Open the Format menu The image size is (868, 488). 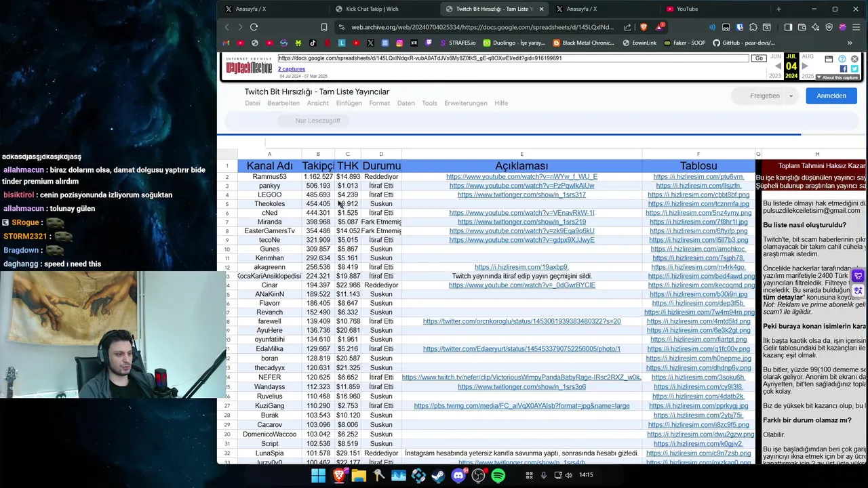pos(380,103)
